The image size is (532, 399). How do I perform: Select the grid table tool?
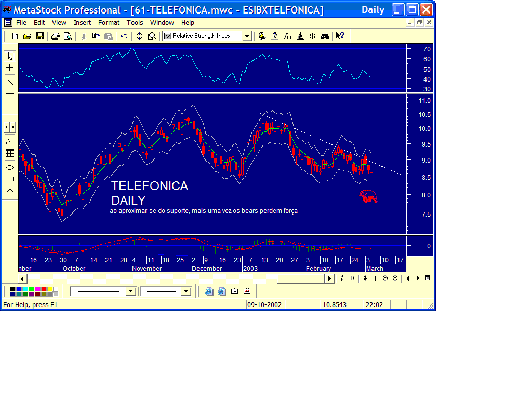10,153
